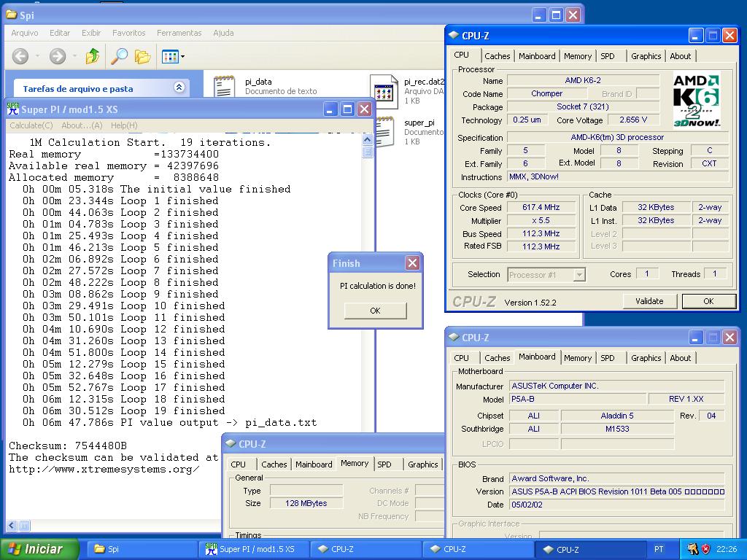
Task: Open the Exibir menu in Spi window
Action: click(x=91, y=33)
